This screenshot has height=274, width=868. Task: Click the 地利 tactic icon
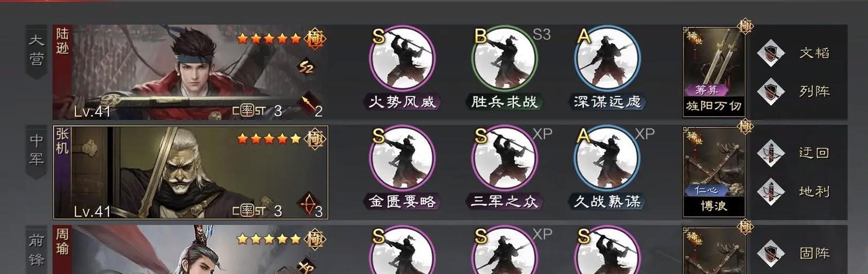pos(770,191)
